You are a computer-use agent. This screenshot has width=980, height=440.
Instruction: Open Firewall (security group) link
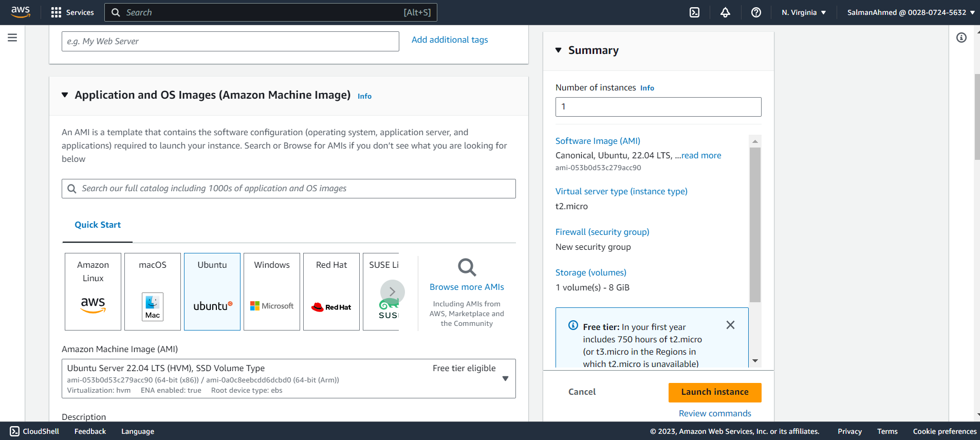click(x=602, y=232)
